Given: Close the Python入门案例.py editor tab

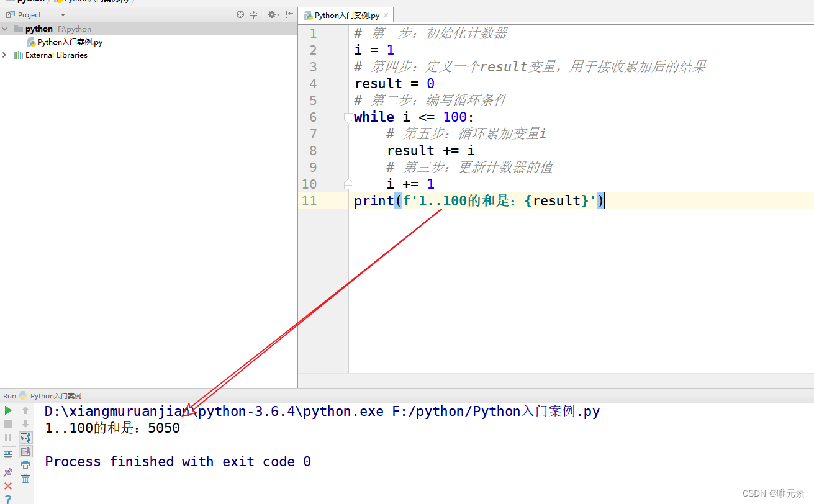Looking at the screenshot, I should click(386, 16).
